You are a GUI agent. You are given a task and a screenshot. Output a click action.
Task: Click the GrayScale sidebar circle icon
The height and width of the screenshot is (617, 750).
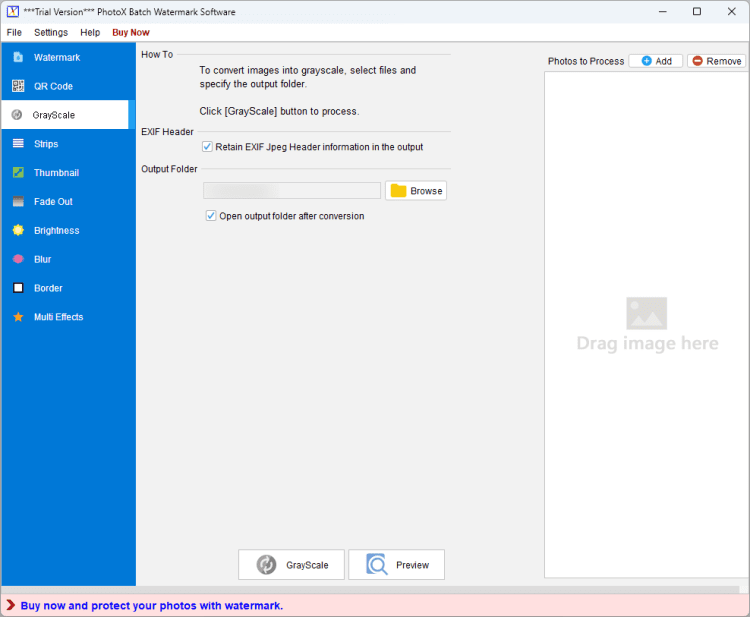(17, 115)
